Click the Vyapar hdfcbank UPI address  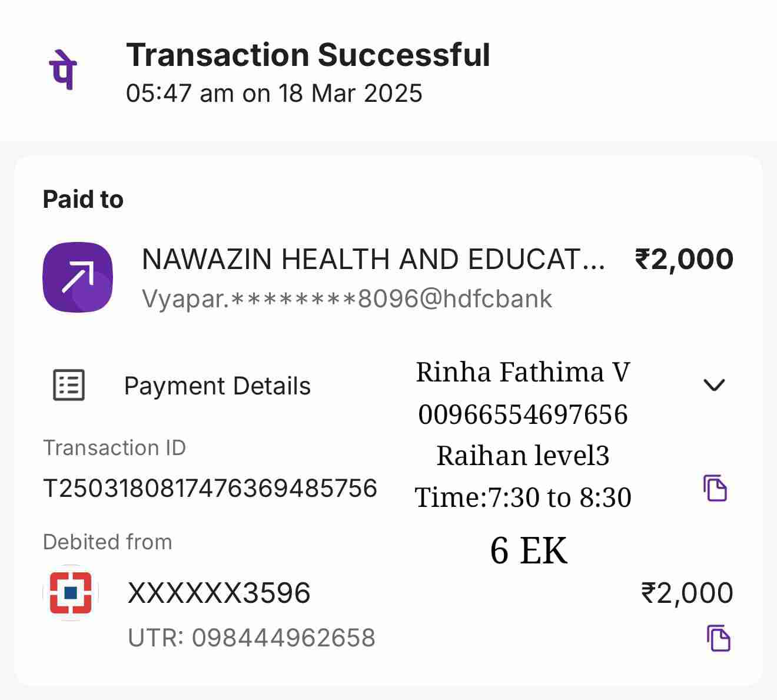[x=347, y=299]
